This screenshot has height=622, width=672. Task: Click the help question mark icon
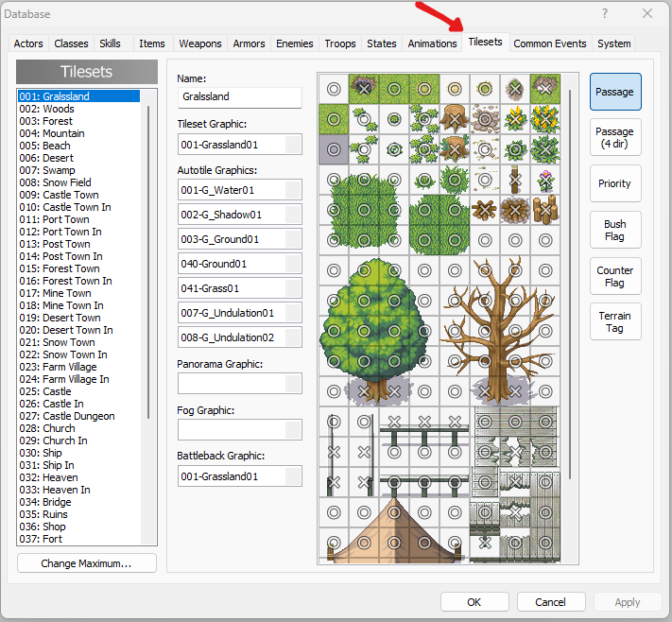[x=604, y=13]
